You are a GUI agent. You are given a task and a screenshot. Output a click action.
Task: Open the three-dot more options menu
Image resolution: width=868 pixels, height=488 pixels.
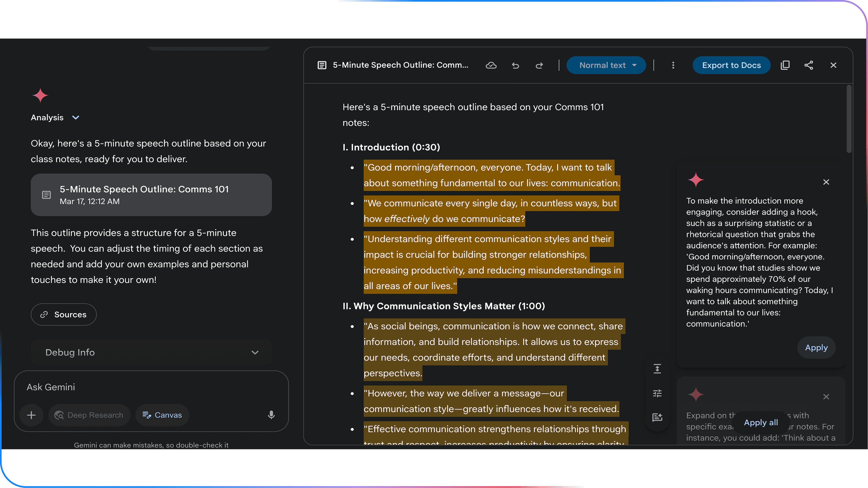coord(673,65)
